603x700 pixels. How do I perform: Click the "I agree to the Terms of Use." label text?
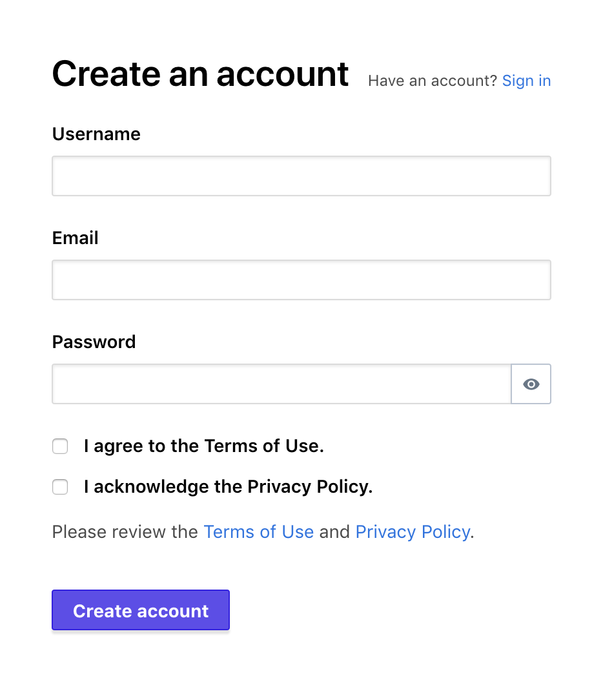coord(203,446)
